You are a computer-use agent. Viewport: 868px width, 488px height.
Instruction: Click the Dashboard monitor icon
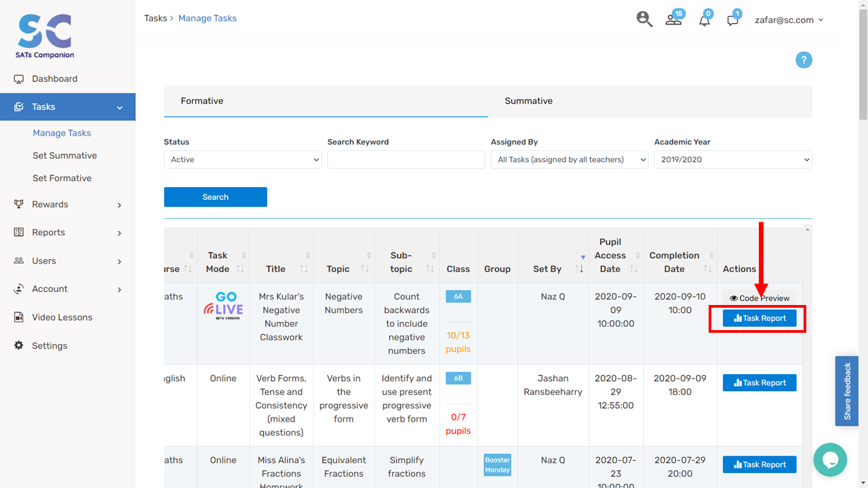tap(19, 79)
